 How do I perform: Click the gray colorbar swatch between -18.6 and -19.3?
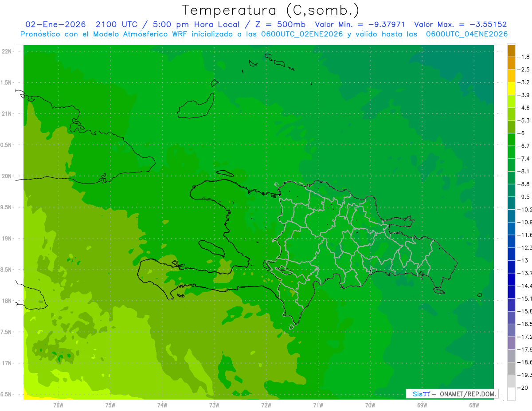pyautogui.click(x=511, y=368)
